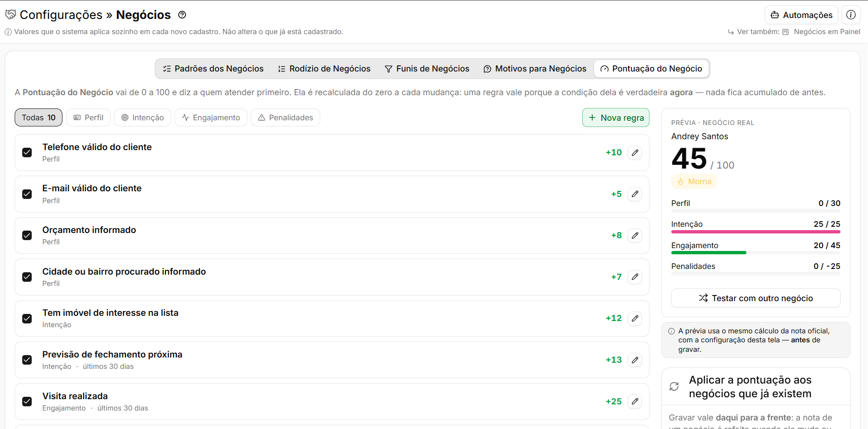This screenshot has height=429, width=868.
Task: Disable the Orçamento informado rule checkbox
Action: [x=27, y=235]
